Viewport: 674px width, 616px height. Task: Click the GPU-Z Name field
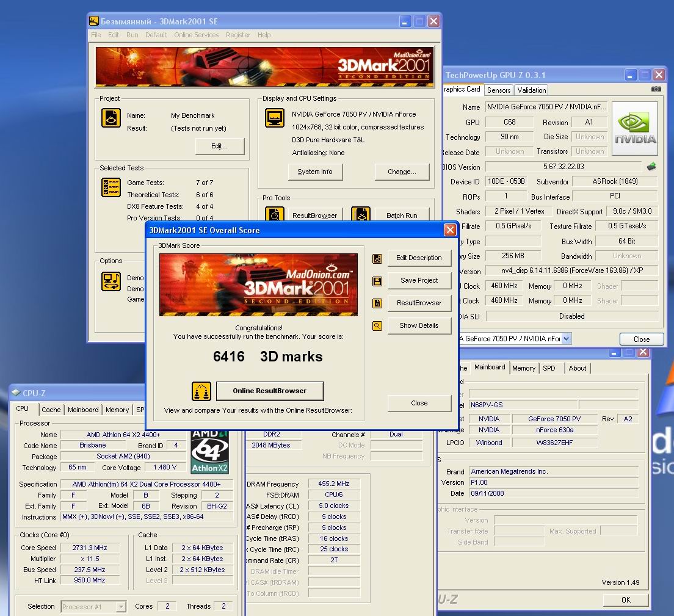tap(546, 107)
